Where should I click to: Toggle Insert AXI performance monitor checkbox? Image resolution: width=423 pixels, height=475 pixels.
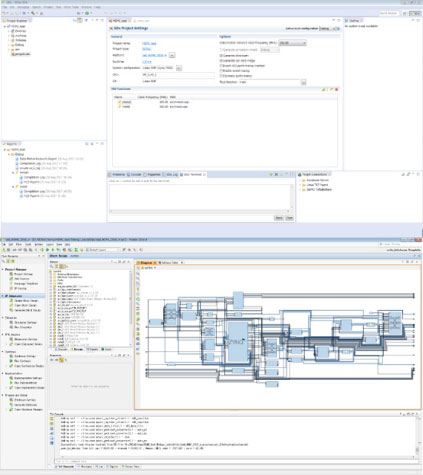(221, 66)
